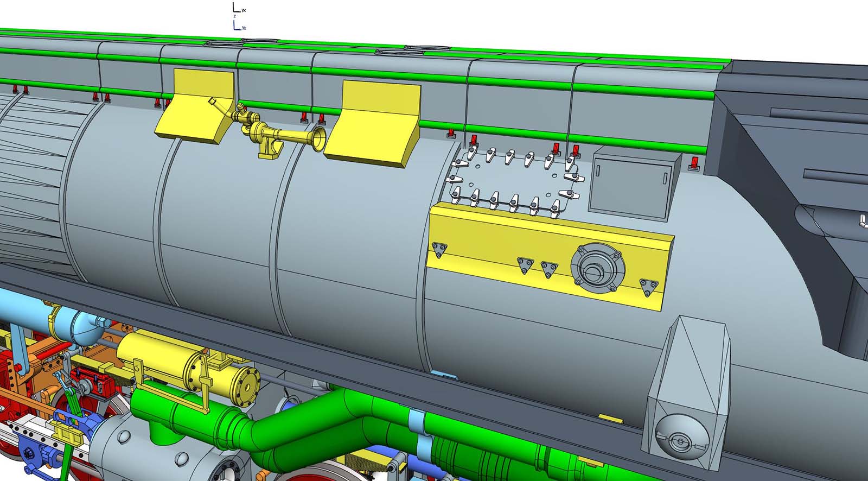Click the leftmost triangular bracket on yellow panel
The image size is (868, 481).
click(438, 250)
